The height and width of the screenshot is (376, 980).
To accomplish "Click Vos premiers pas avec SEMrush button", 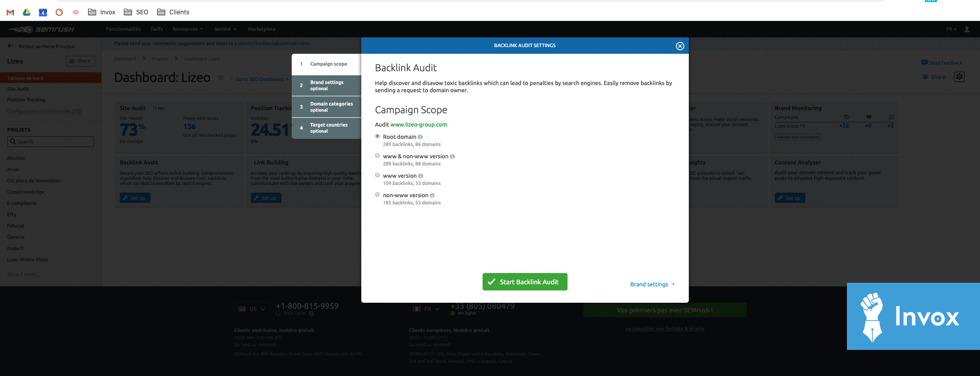I will pos(665,310).
